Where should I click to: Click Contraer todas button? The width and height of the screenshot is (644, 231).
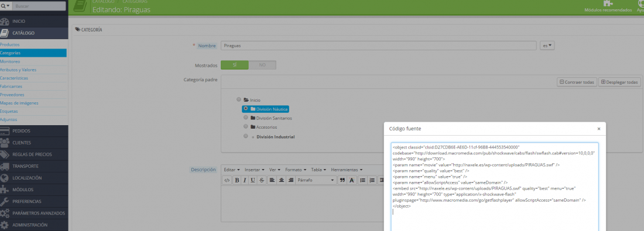coord(577,82)
